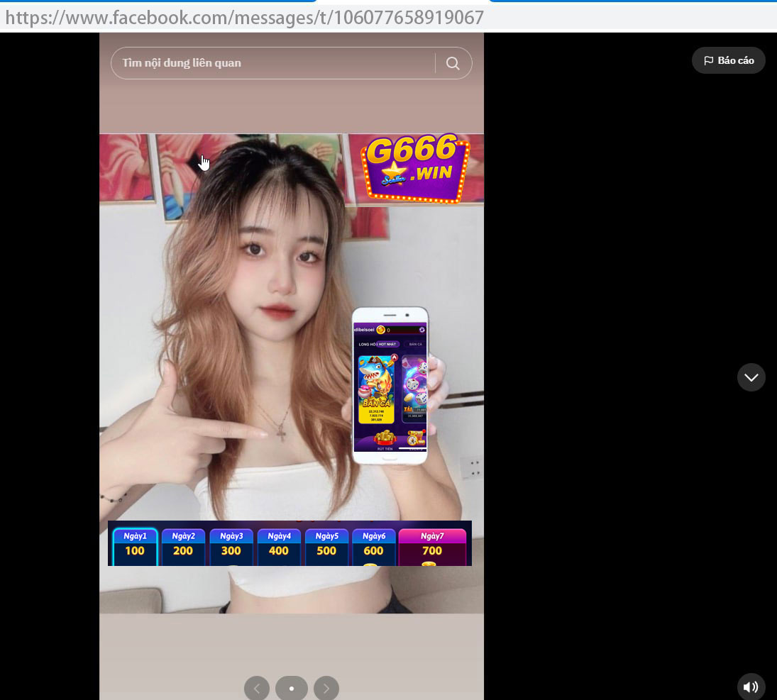Collapse the media viewer with the down chevron
Image resolution: width=777 pixels, height=700 pixels.
(751, 377)
